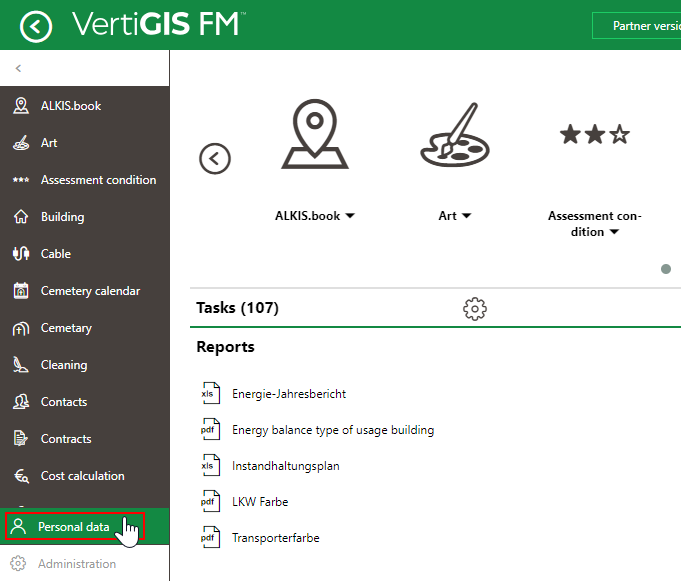Open Administration in the sidebar
The width and height of the screenshot is (681, 581).
click(x=77, y=564)
